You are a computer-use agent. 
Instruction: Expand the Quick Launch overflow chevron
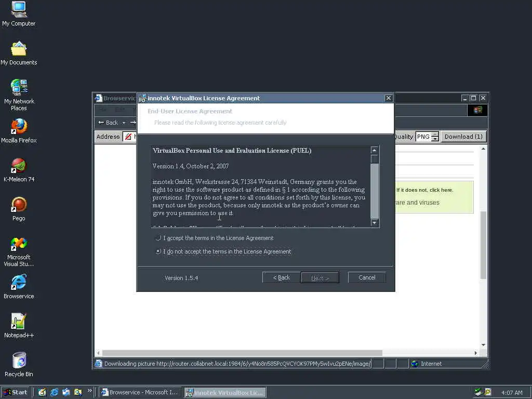89,391
